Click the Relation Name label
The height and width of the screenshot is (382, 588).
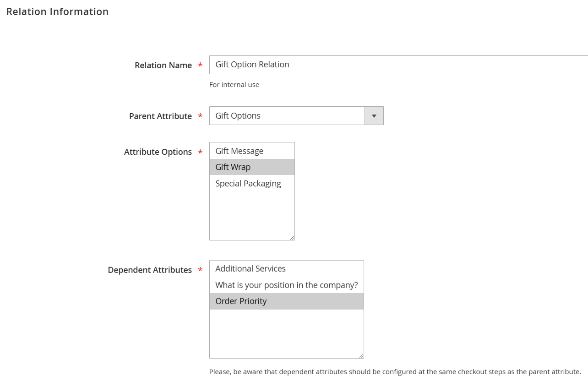coord(163,65)
